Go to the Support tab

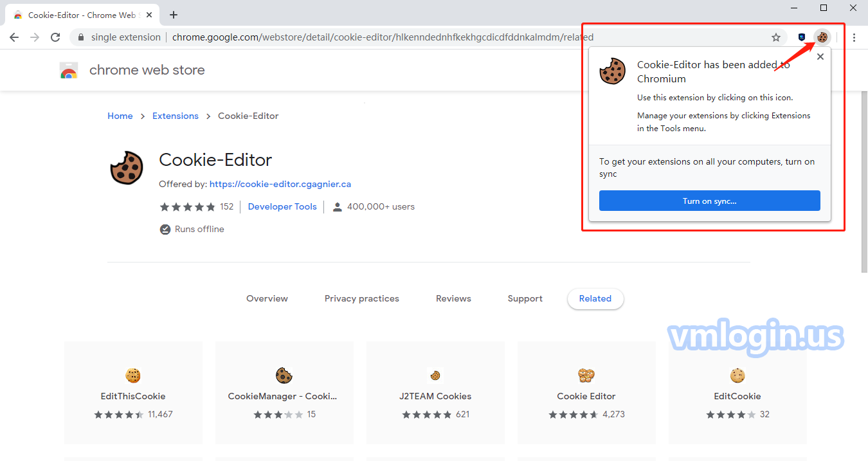(x=525, y=298)
